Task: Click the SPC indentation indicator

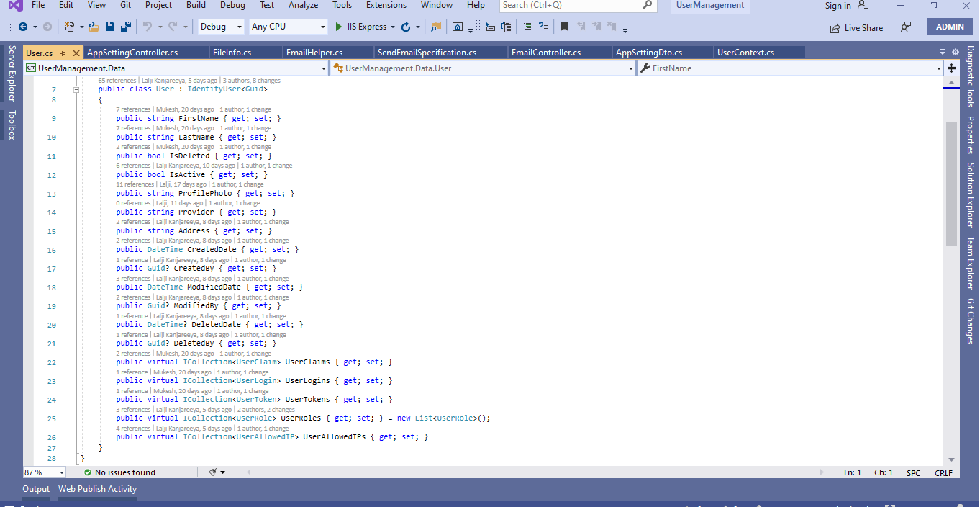Action: [x=913, y=473]
